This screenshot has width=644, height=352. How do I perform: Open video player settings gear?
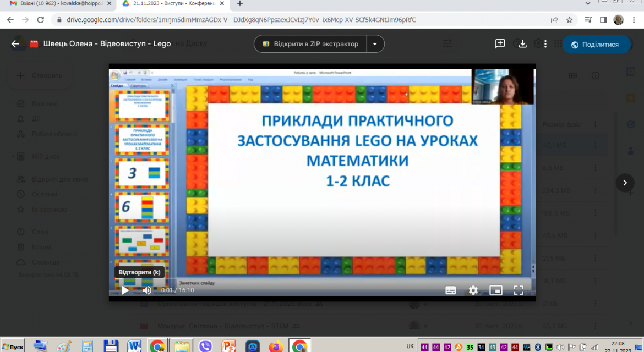click(473, 290)
